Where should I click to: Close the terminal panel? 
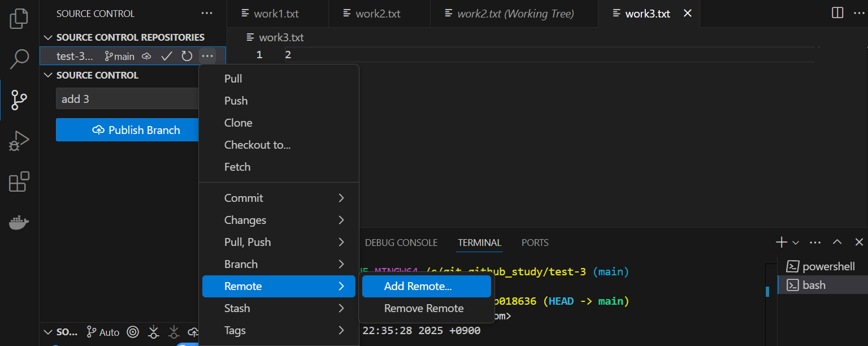pyautogui.click(x=859, y=242)
